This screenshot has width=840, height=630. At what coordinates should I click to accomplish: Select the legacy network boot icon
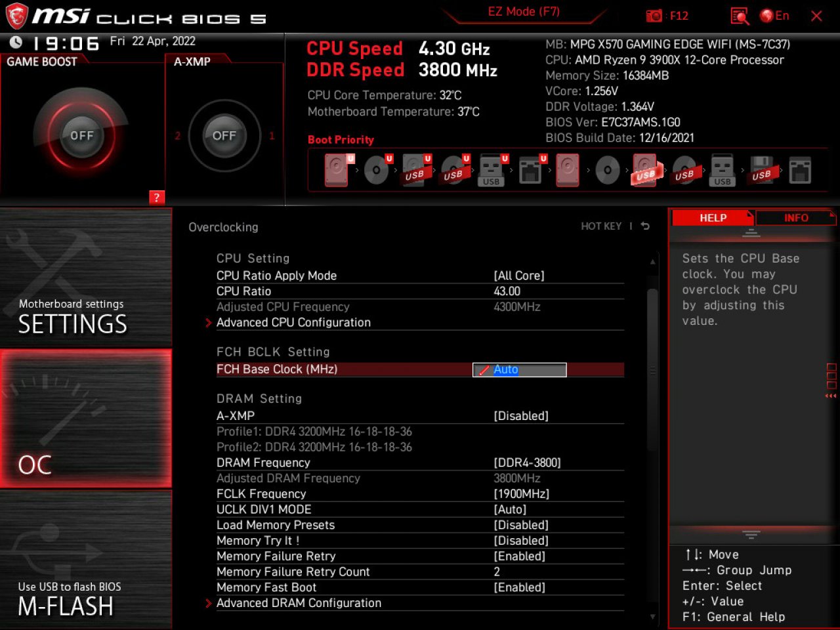(800, 170)
